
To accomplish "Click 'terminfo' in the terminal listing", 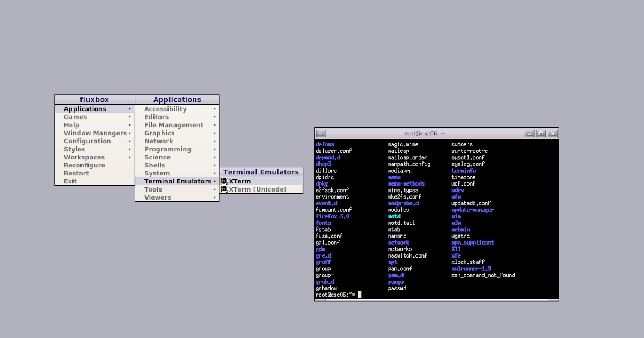I will click(x=464, y=171).
